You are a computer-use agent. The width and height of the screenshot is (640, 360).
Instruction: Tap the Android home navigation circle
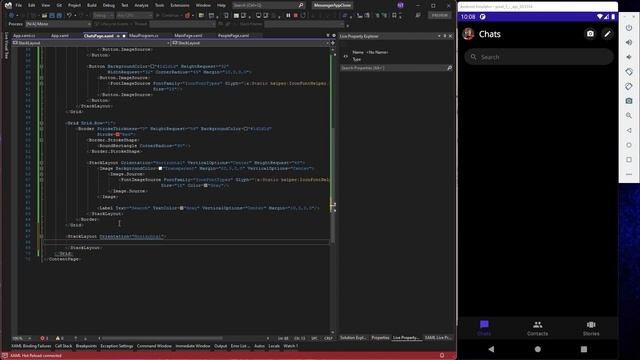(x=538, y=349)
